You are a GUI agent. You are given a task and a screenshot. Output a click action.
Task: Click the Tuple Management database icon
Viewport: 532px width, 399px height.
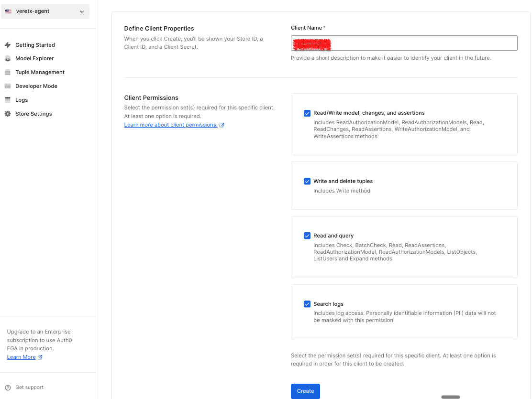[x=9, y=72]
